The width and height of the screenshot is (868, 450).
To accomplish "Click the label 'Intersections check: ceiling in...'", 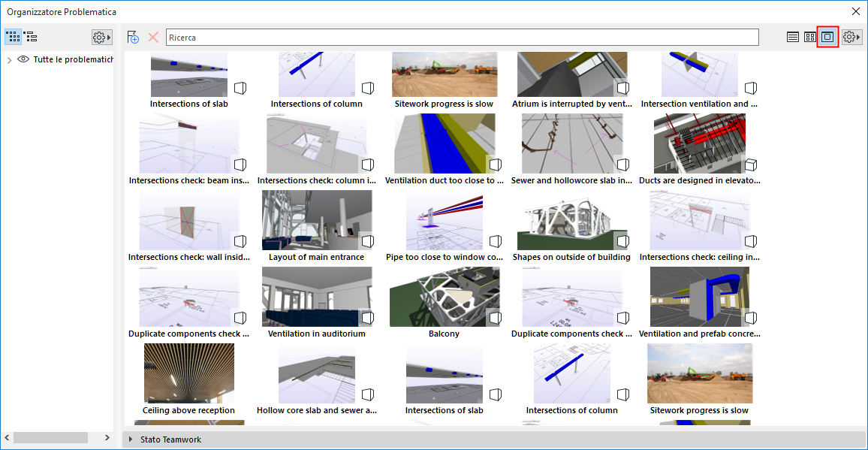I will (x=700, y=257).
